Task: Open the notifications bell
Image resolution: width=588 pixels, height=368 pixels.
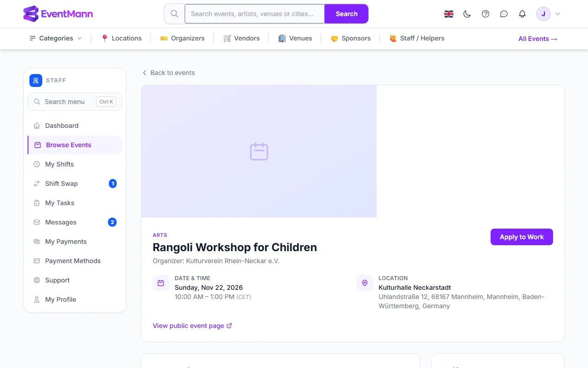Action: click(522, 14)
